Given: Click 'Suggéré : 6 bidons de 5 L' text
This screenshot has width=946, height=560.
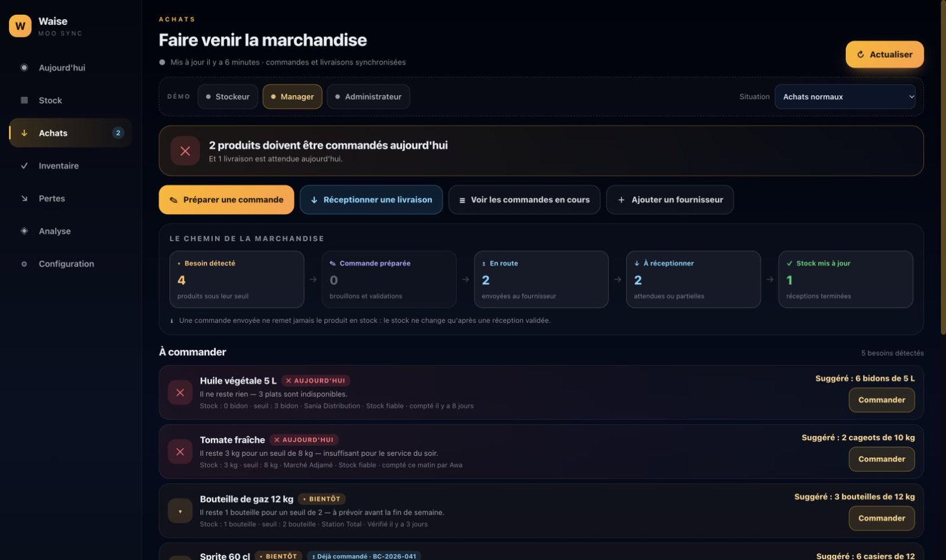Looking at the screenshot, I should [x=865, y=378].
